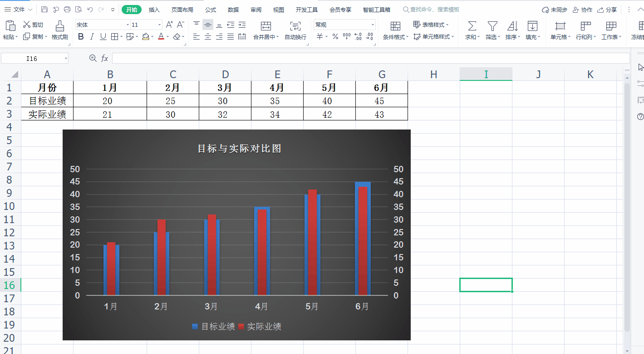Viewport: 644px width, 354px height.
Task: Decrease font size with A- icon
Action: click(180, 25)
